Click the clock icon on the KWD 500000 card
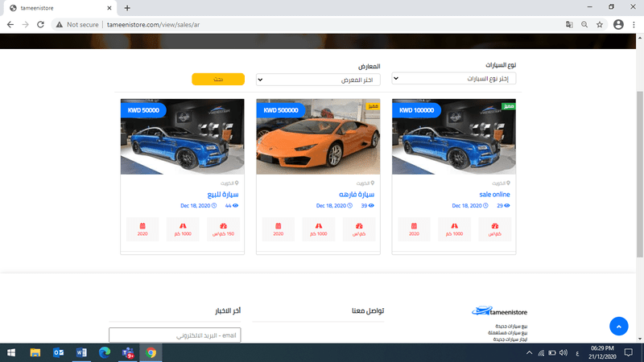The width and height of the screenshot is (644, 362). [350, 206]
